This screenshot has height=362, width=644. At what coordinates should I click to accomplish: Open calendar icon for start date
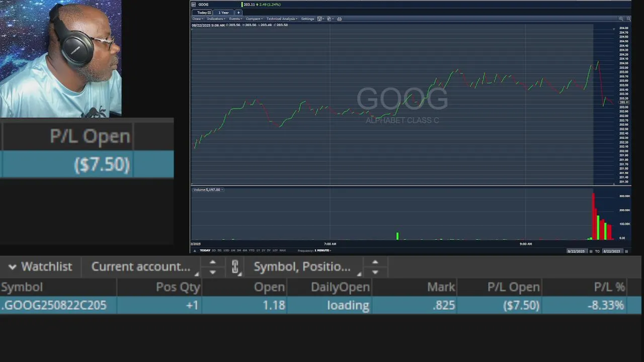(590, 251)
